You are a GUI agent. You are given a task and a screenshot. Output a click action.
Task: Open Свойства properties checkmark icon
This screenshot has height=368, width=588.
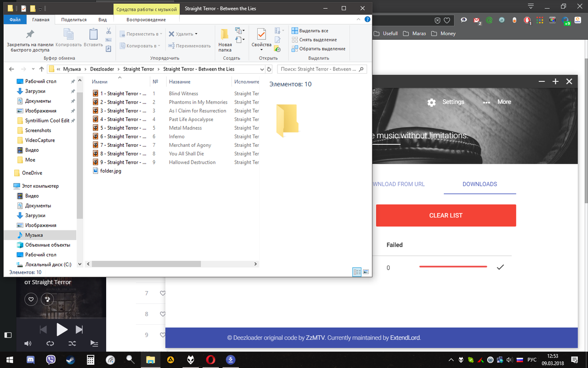click(x=261, y=34)
